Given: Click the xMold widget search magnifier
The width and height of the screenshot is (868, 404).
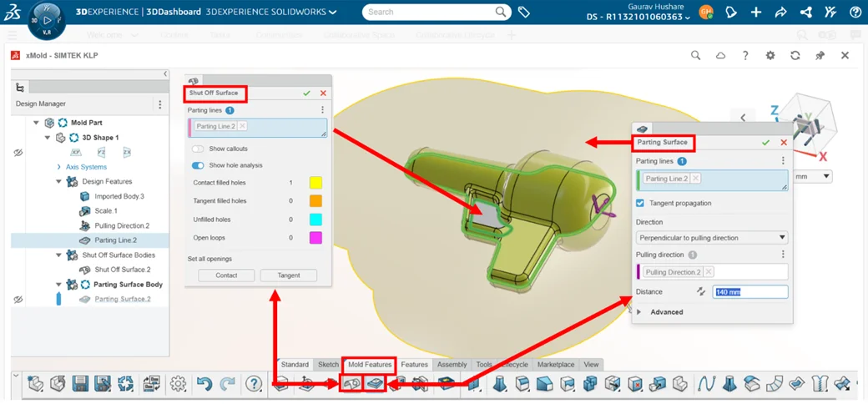Looking at the screenshot, I should pyautogui.click(x=696, y=55).
